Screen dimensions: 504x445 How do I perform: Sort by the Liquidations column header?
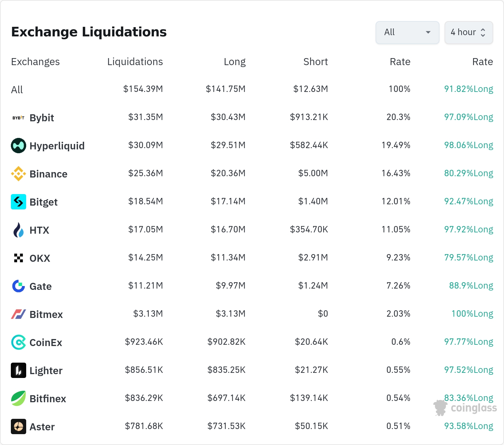click(x=135, y=62)
